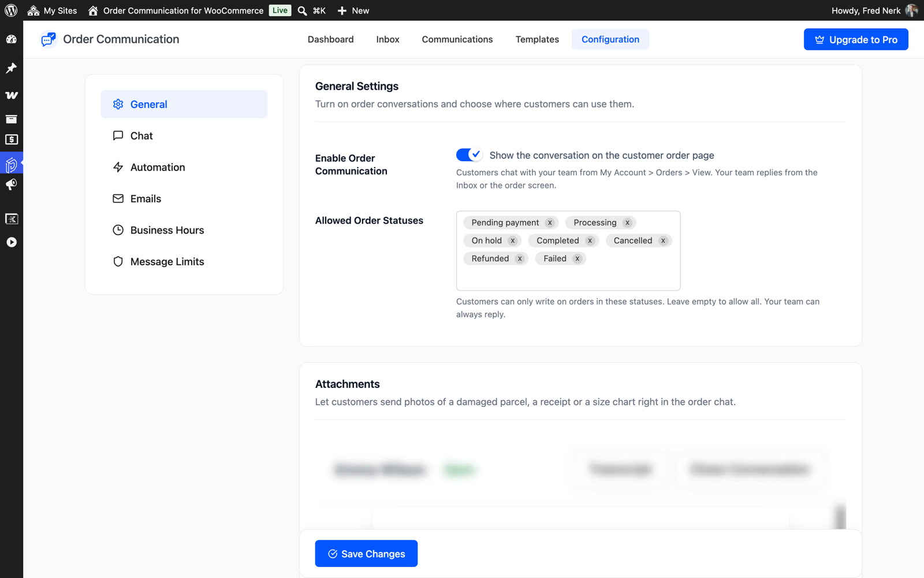Open the My Sites admin bar menu
This screenshot has width=924, height=578.
52,10
